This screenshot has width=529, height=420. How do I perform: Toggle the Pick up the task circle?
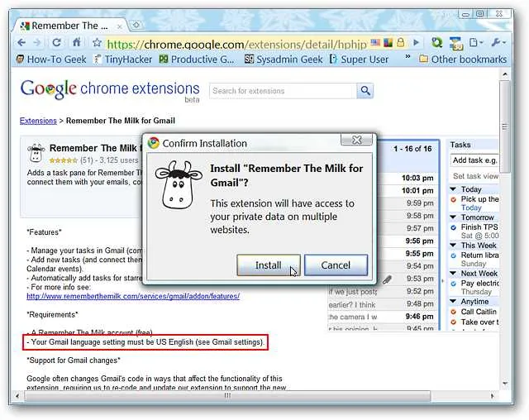point(454,200)
